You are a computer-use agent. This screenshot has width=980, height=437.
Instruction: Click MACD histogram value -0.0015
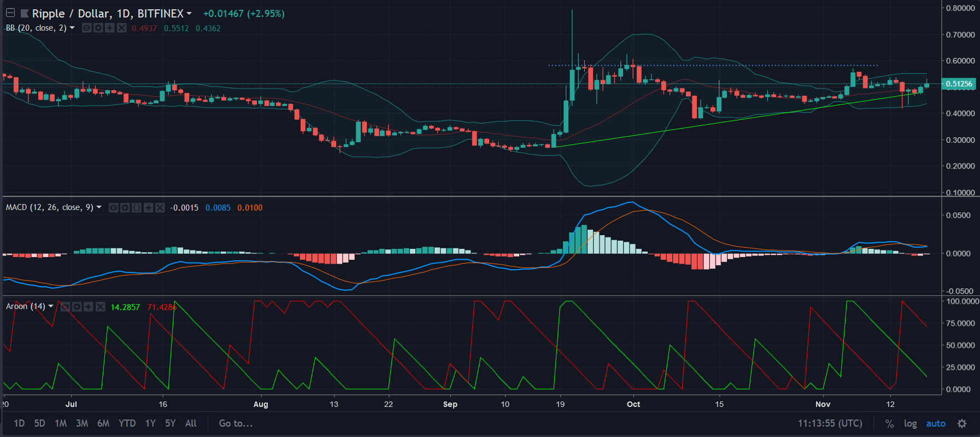(184, 208)
